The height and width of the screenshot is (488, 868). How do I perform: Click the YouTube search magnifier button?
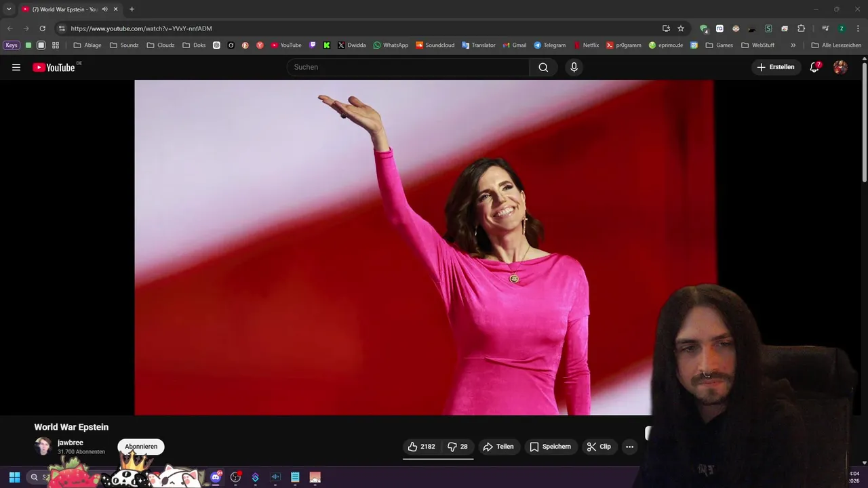coord(543,67)
